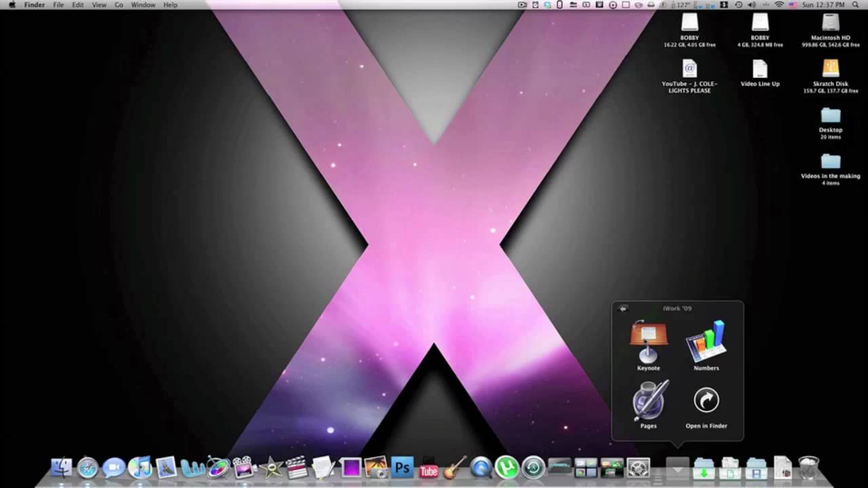
Task: Select the BOBBY 4 GB volume
Action: click(x=760, y=22)
